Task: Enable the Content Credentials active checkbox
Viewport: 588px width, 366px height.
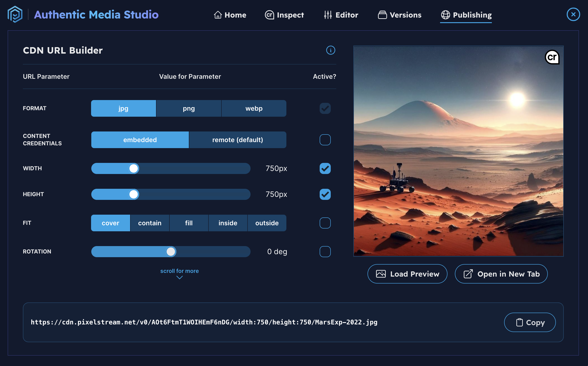Action: pos(325,140)
